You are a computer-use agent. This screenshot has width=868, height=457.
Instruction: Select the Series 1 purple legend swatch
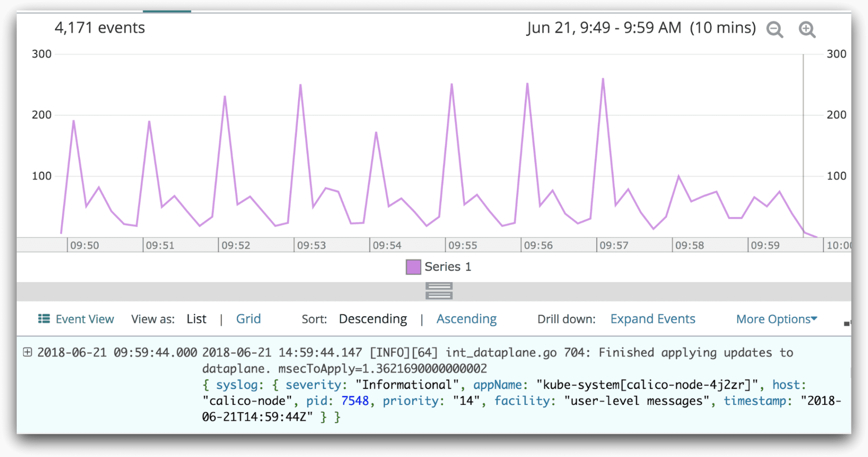(413, 266)
